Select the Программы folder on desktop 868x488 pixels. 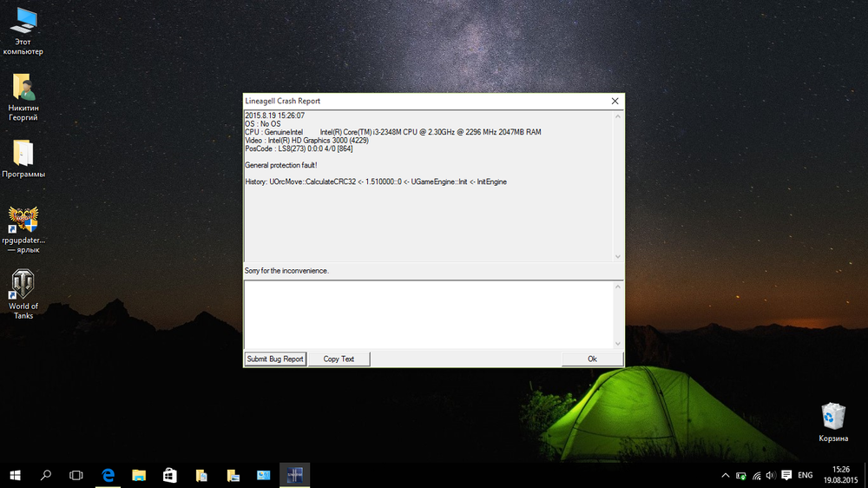coord(23,159)
